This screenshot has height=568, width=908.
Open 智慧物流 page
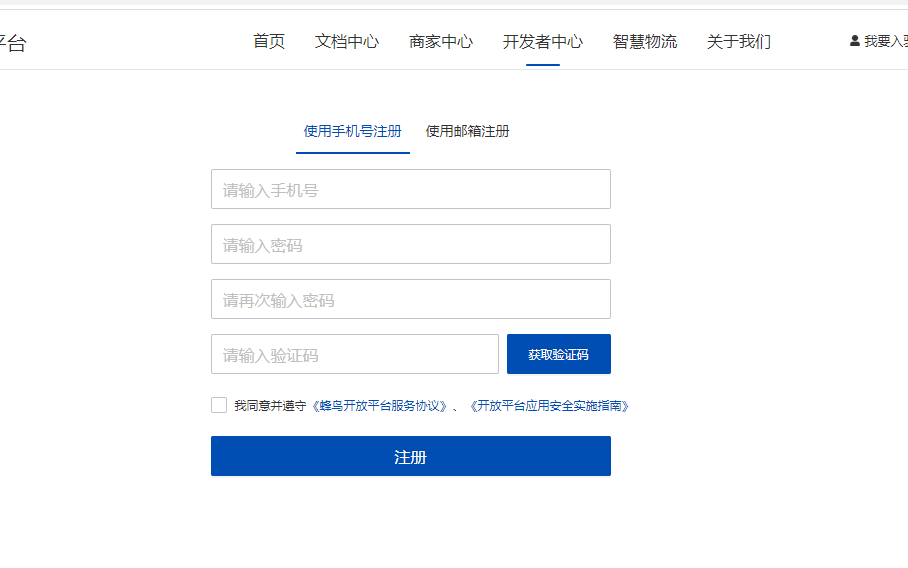pos(645,41)
